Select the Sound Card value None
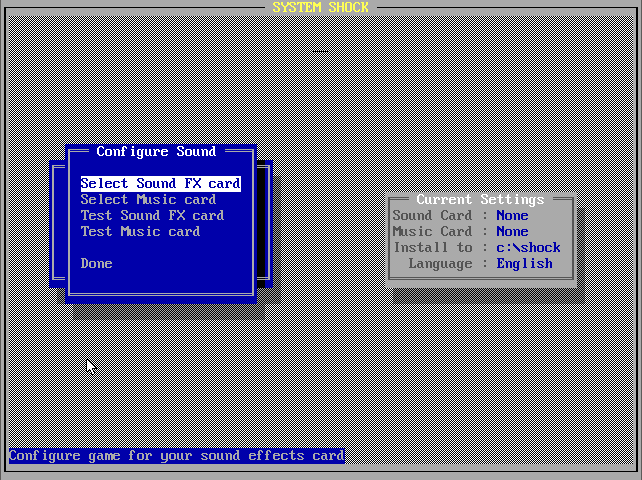 click(512, 216)
